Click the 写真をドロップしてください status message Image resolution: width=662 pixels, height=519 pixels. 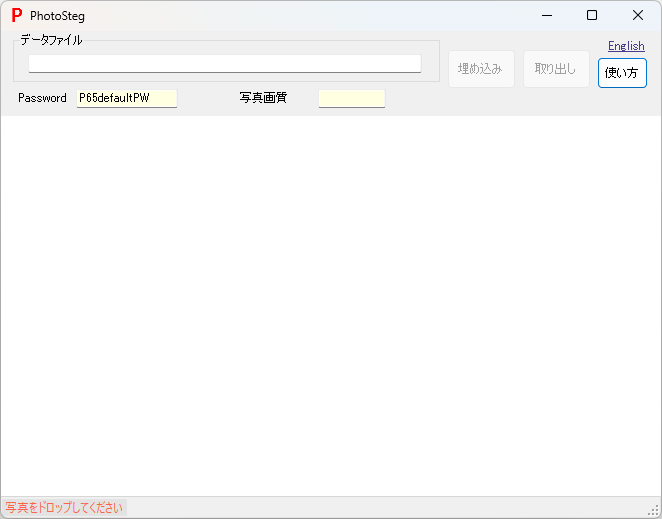[x=64, y=507]
